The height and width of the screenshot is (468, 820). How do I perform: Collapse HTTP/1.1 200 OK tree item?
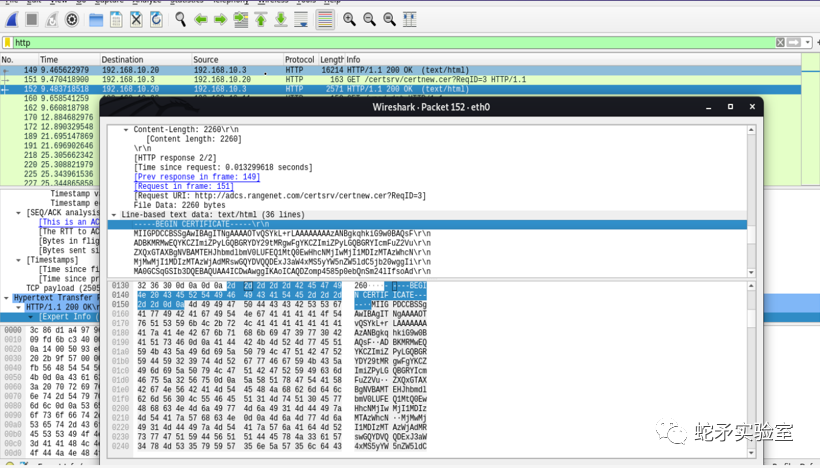[x=18, y=307]
